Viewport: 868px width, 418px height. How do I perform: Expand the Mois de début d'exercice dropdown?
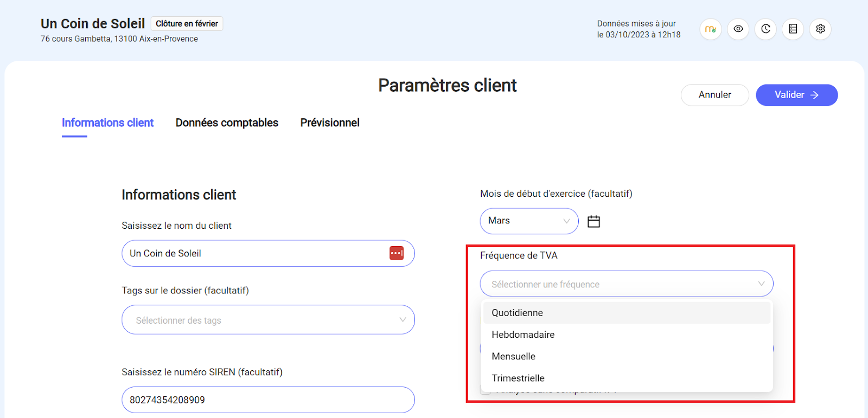(x=529, y=221)
